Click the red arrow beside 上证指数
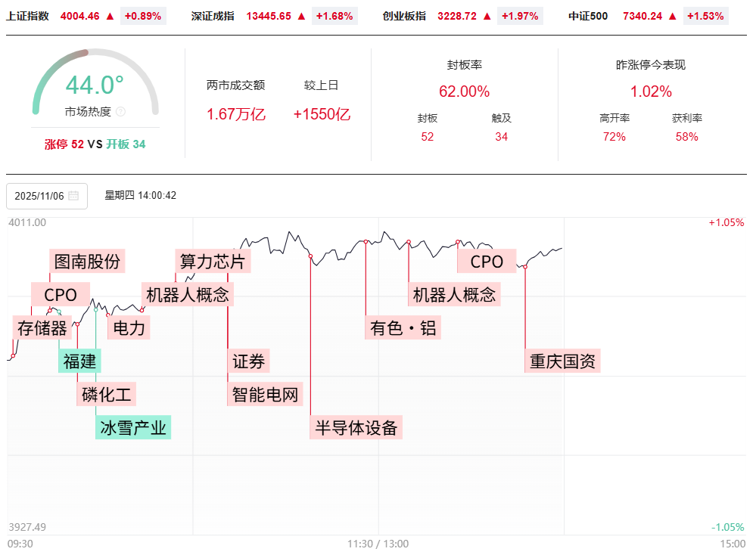The image size is (756, 558). [110, 15]
